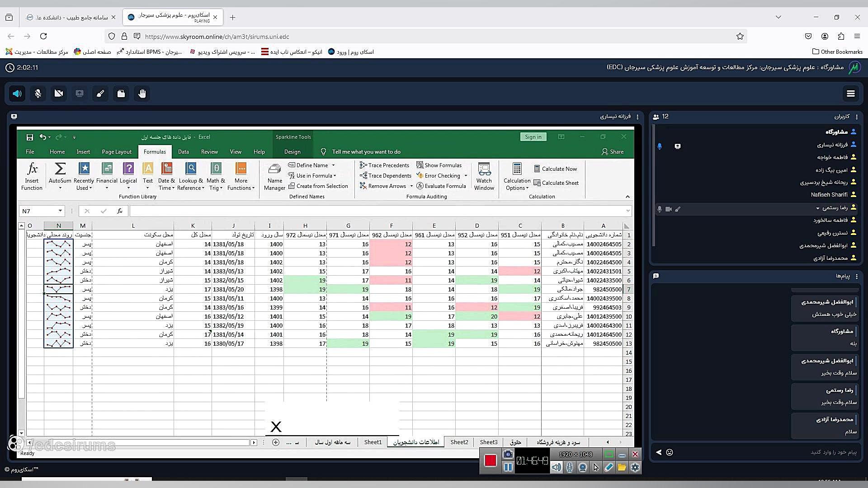Viewport: 868px width, 488px height.
Task: Expand the Name Box dropdown arrow
Action: coord(60,211)
